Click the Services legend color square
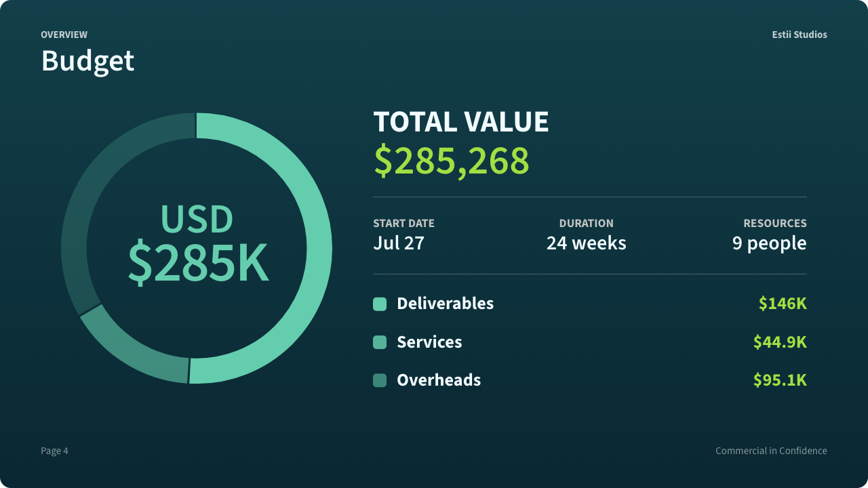868x488 pixels. (x=380, y=342)
